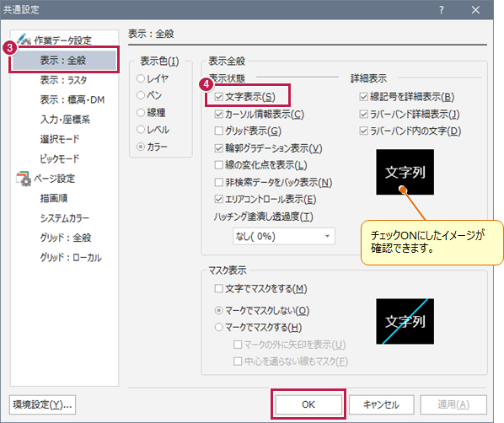Select the ペン display color radio
This screenshot has width=504, height=423.
[141, 95]
